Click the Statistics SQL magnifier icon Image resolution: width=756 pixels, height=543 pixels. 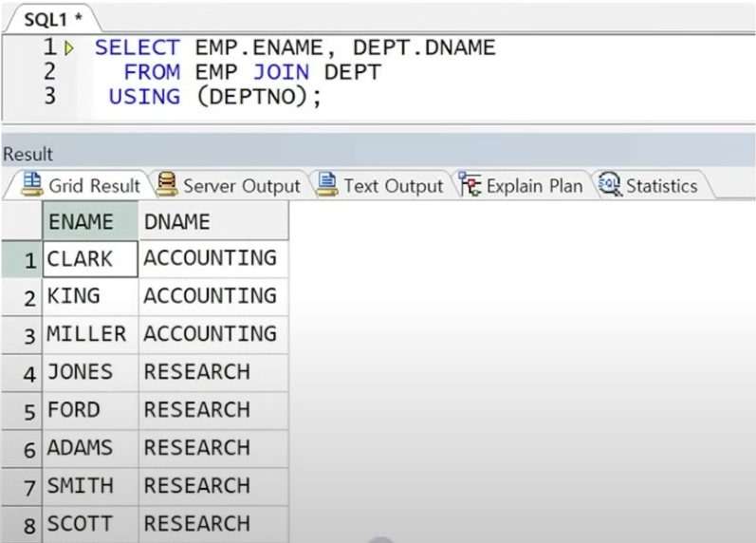point(610,184)
